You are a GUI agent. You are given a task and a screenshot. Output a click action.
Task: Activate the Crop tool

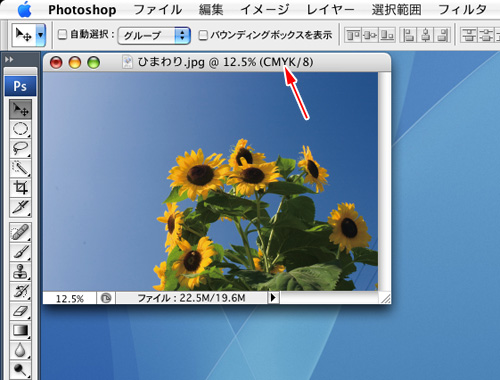20,188
